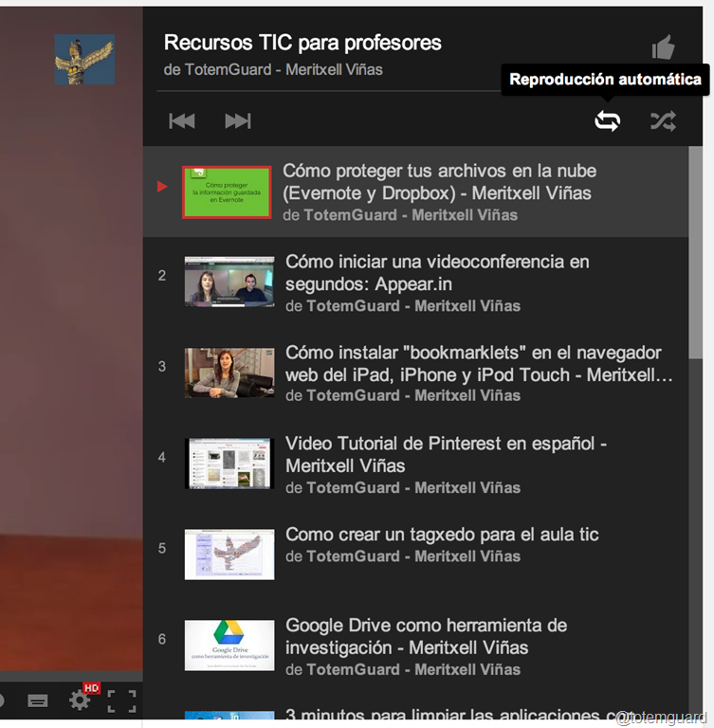This screenshot has height=728, width=714.
Task: Toggle the shuffle playlist button
Action: click(663, 120)
